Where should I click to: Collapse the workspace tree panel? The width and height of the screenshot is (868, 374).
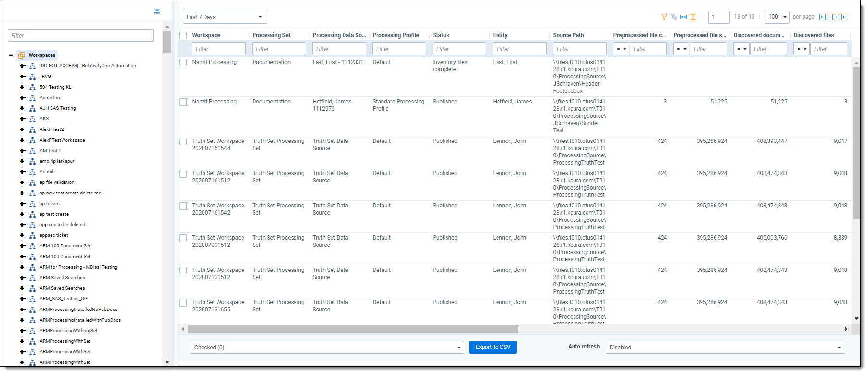pos(157,12)
